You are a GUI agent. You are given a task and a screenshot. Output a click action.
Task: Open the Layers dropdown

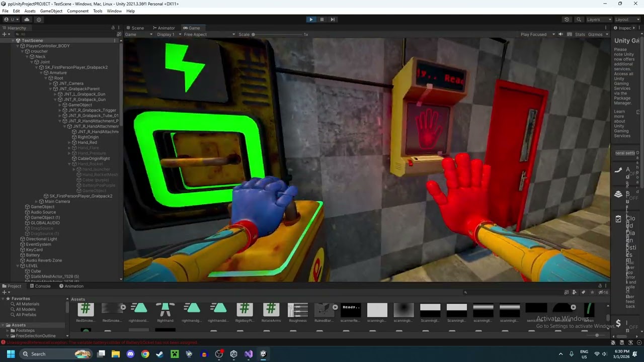[599, 20]
